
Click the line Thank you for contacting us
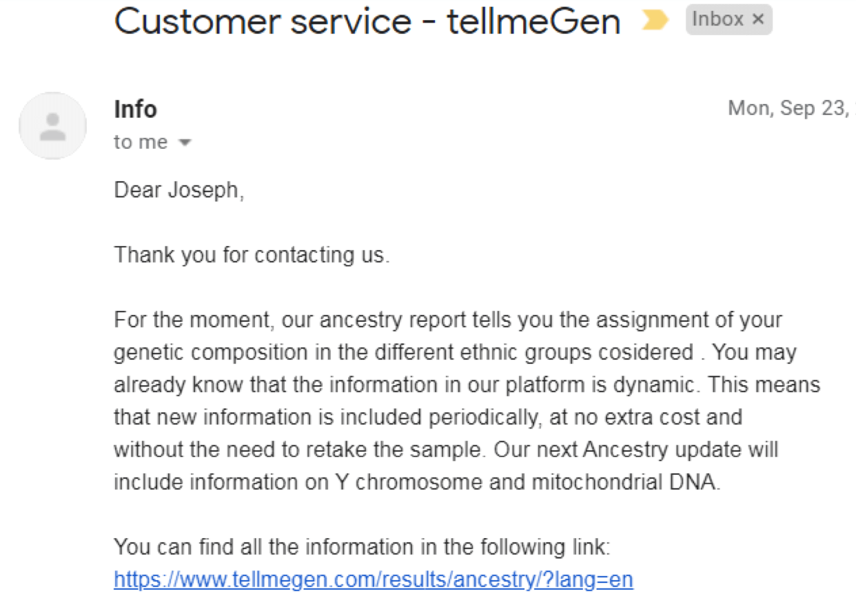pos(252,255)
